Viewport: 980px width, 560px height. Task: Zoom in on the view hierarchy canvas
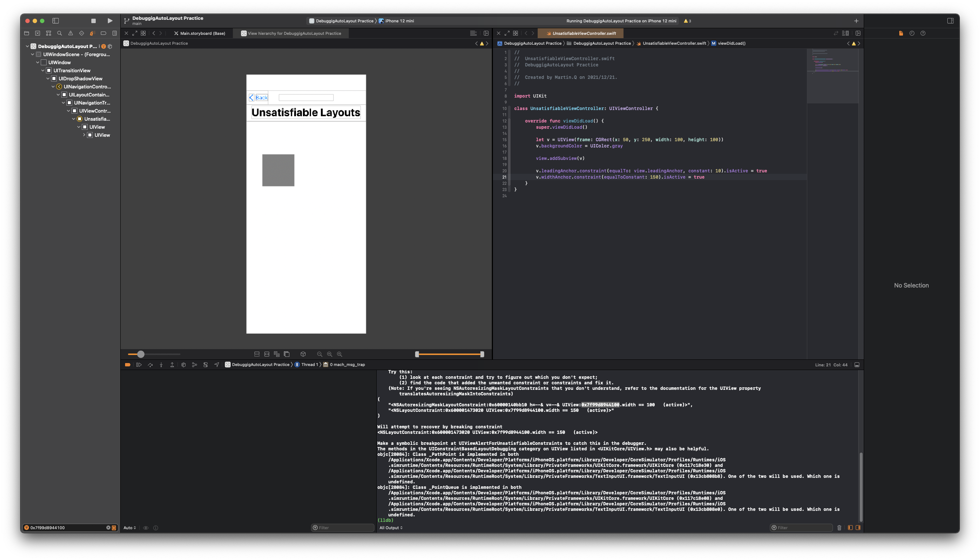coord(340,354)
